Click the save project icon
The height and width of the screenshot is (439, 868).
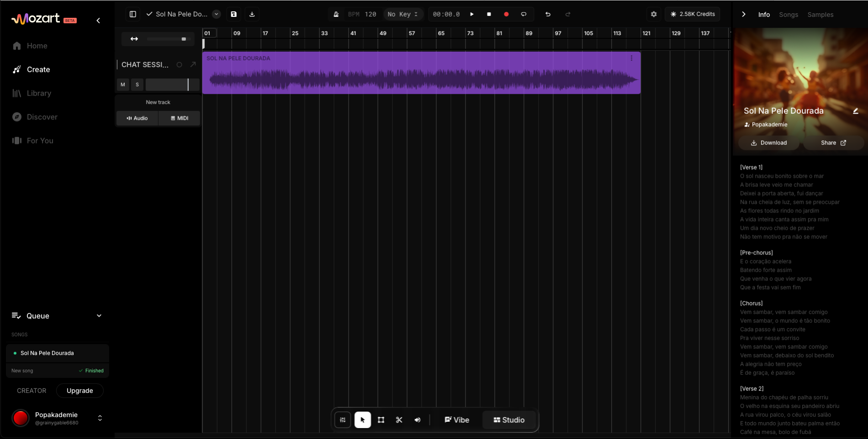point(234,14)
